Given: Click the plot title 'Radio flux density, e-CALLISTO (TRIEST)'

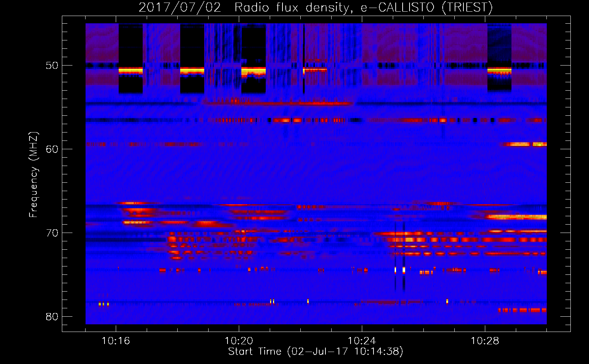Looking at the screenshot, I should [364, 8].
